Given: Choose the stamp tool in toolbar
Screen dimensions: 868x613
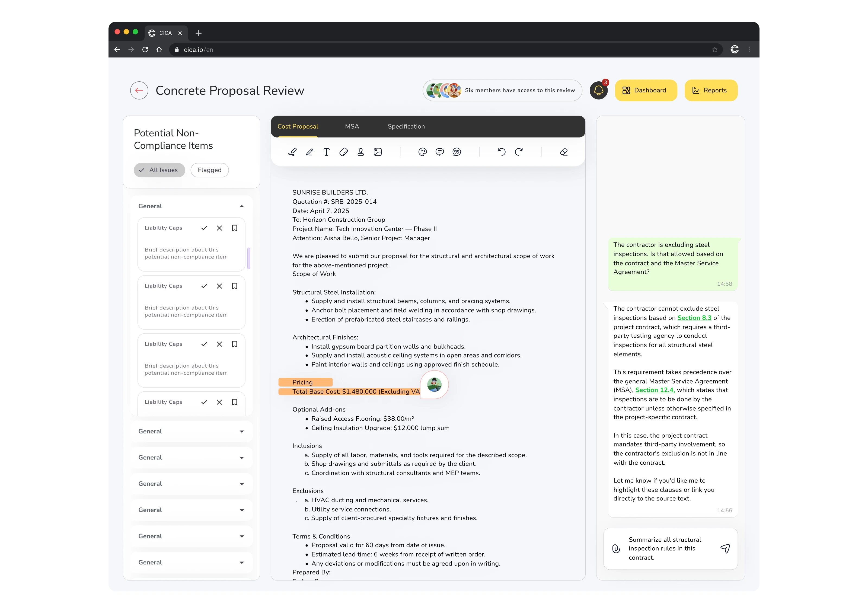Looking at the screenshot, I should [361, 152].
